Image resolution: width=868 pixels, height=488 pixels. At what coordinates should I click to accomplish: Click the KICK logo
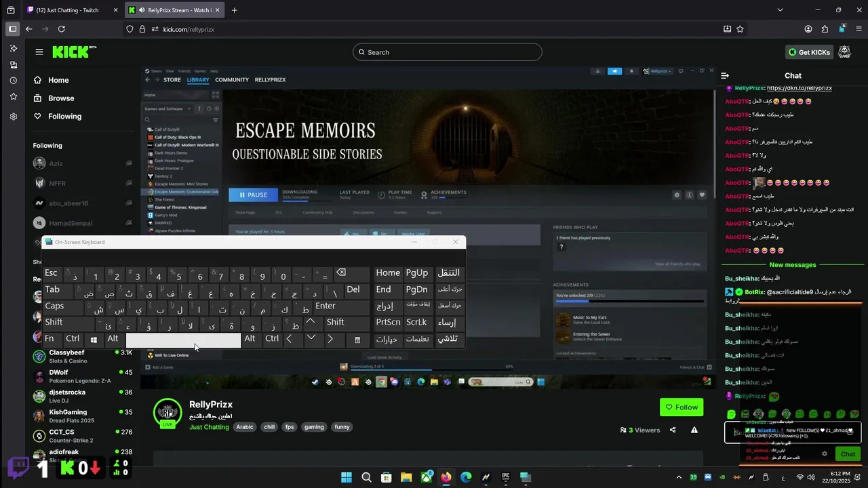click(x=74, y=52)
